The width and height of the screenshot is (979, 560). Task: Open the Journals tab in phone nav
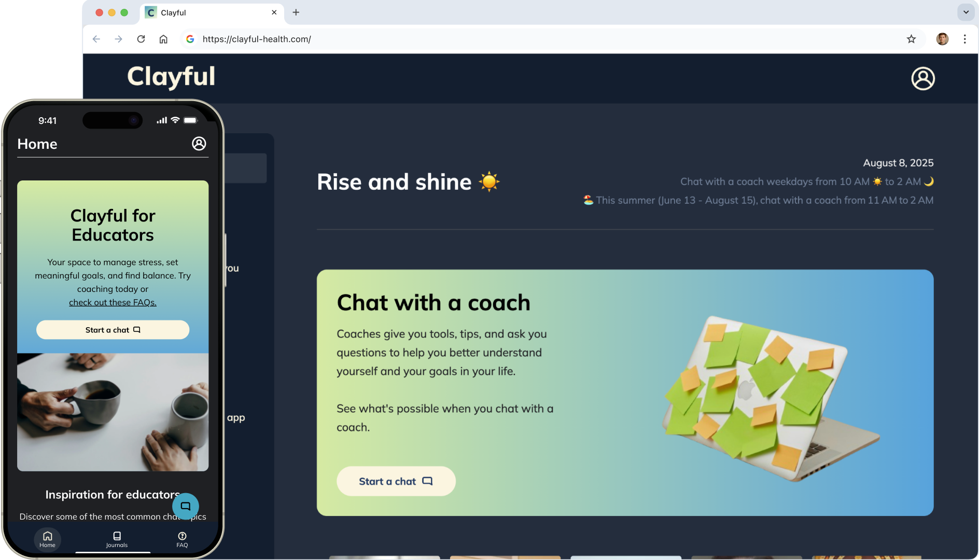click(x=117, y=539)
